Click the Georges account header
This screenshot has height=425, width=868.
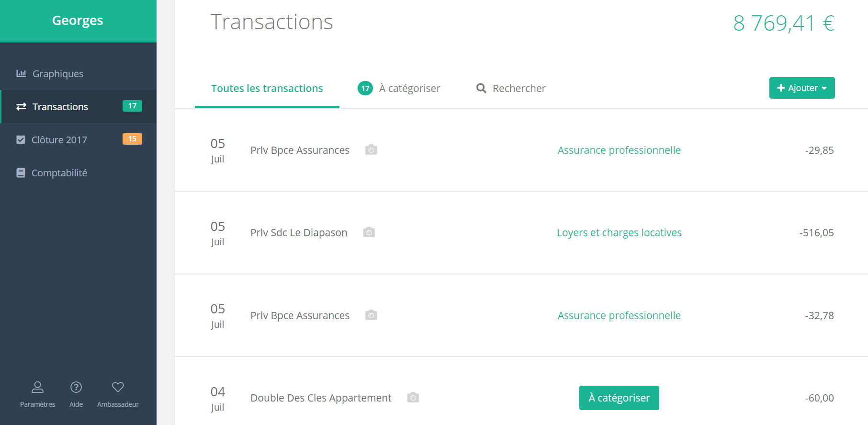click(78, 21)
